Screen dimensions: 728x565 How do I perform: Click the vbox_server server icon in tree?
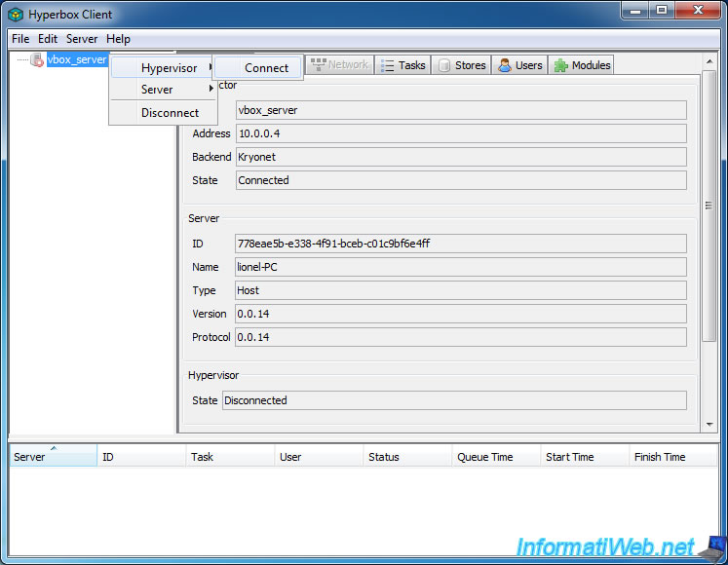(x=37, y=60)
